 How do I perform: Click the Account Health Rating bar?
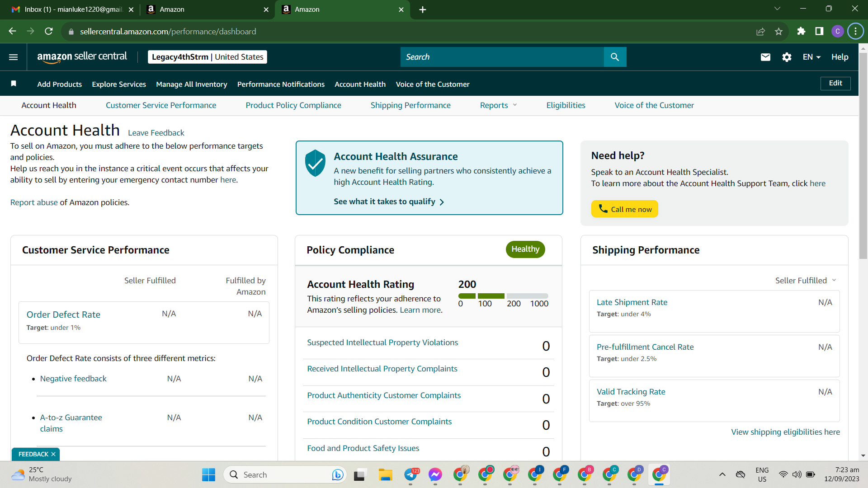click(503, 296)
